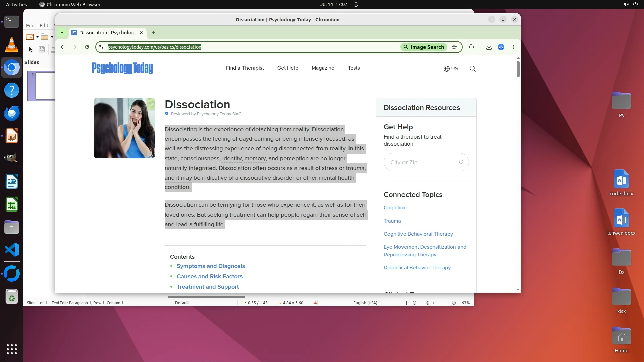Click the Impress zoom slider handle
This screenshot has height=362, width=644.
click(427, 303)
